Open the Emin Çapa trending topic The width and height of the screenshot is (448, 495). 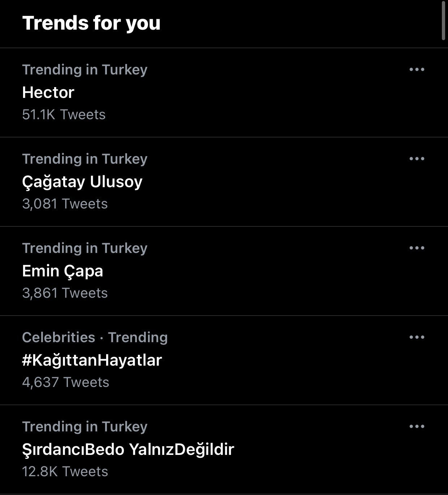click(x=62, y=271)
